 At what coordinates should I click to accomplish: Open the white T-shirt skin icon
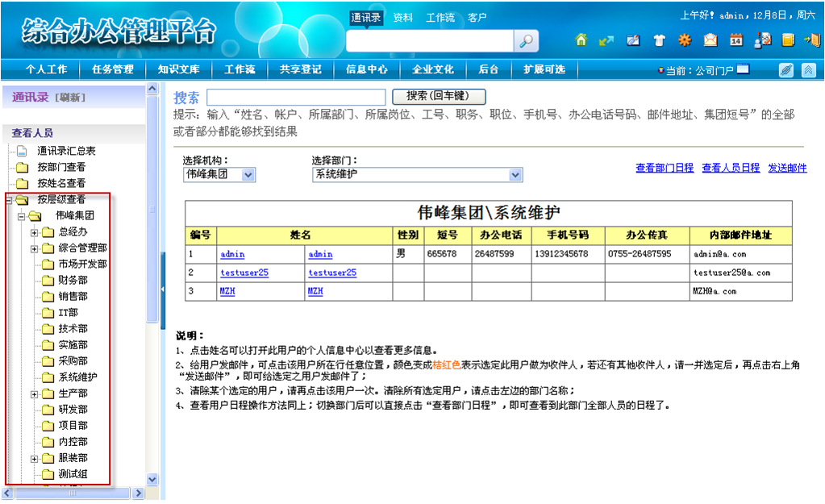pos(659,40)
